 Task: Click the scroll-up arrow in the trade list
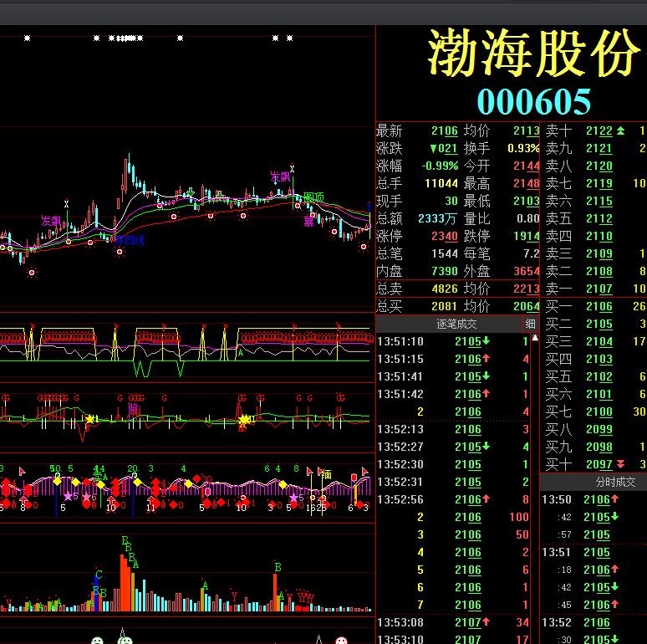(535, 338)
